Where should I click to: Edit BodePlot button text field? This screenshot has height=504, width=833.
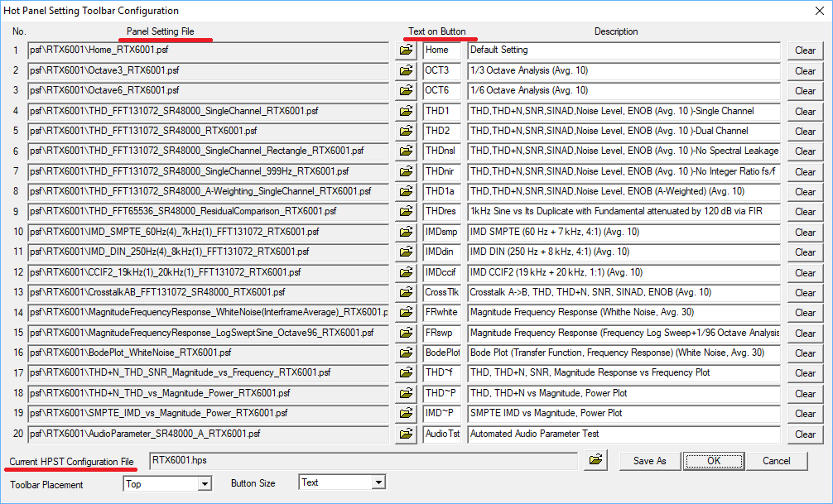(441, 353)
